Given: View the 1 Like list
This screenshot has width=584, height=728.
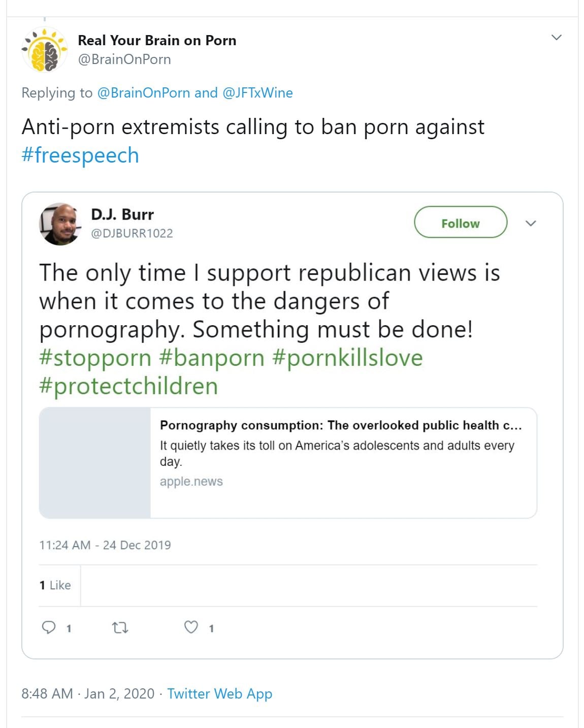Looking at the screenshot, I should coord(55,585).
